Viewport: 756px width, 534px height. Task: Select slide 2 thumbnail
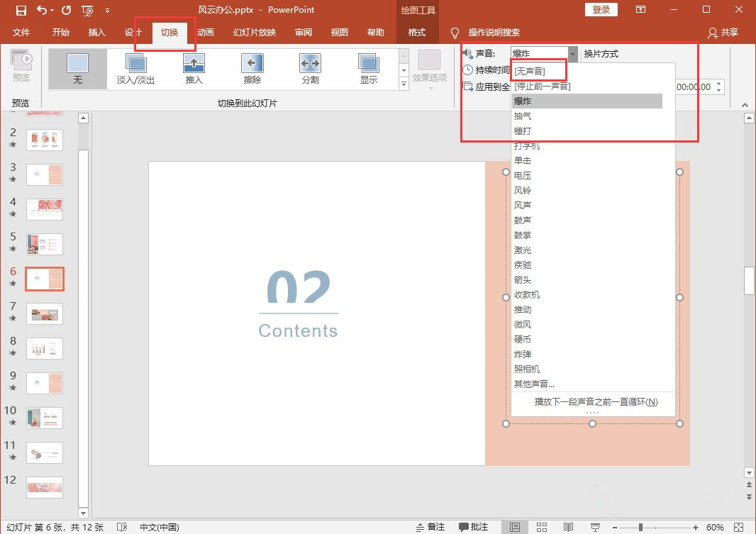click(x=45, y=140)
